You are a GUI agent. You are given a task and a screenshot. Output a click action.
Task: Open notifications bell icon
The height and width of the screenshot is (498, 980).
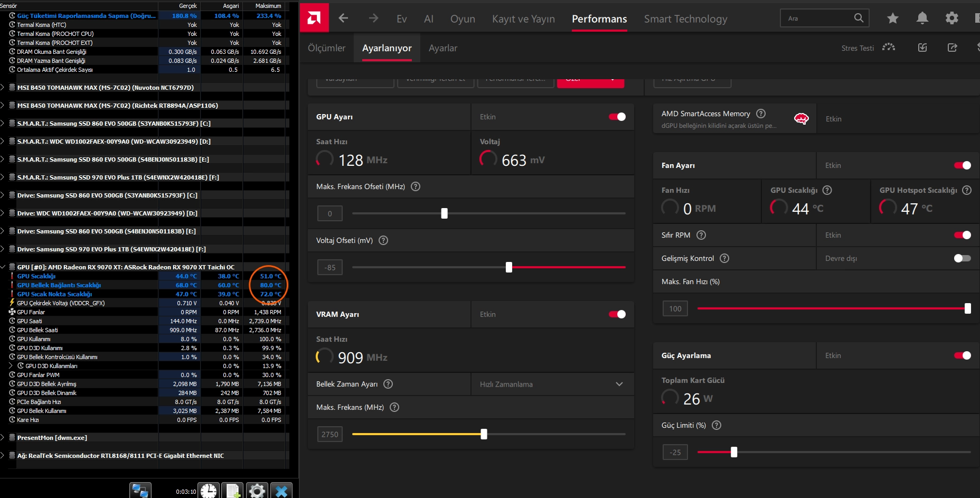(x=922, y=18)
